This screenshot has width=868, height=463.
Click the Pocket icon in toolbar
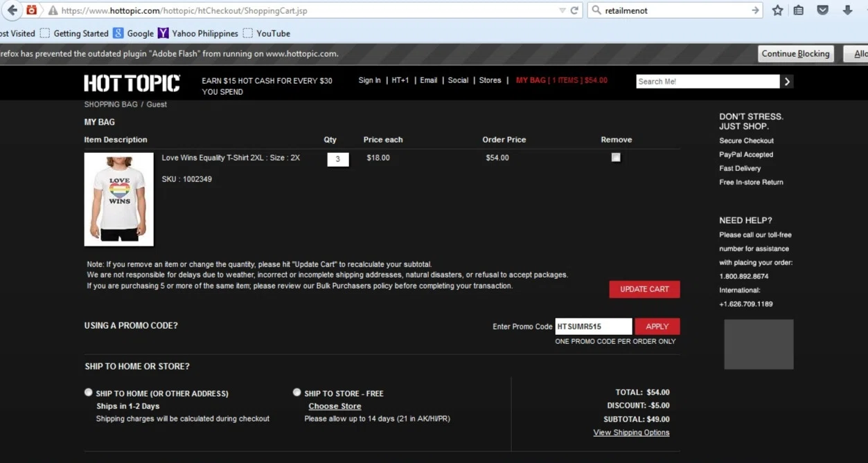click(823, 10)
